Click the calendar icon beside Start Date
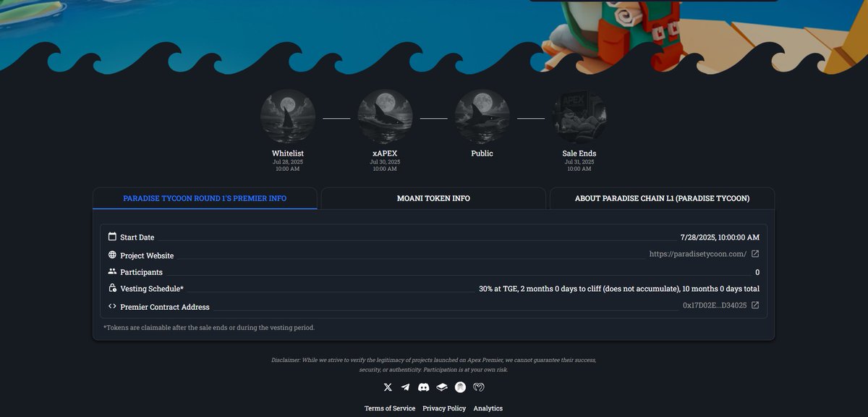The height and width of the screenshot is (417, 868). 112,235
